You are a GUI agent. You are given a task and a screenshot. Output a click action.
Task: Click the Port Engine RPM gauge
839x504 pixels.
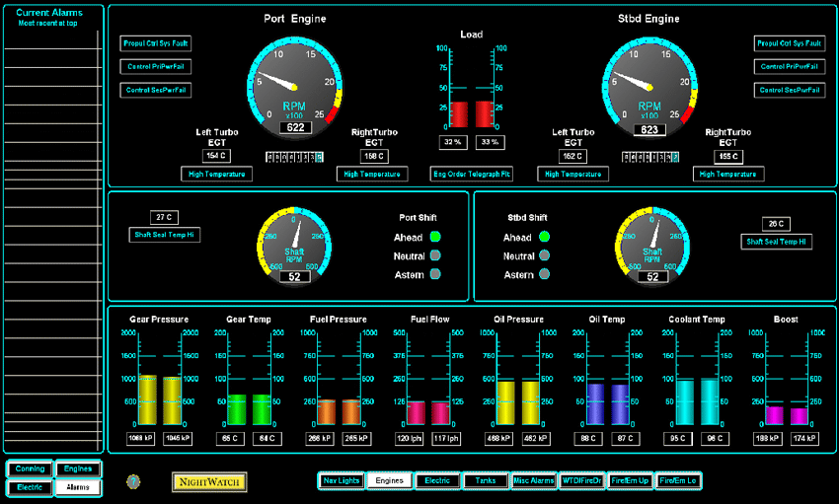tap(295, 85)
